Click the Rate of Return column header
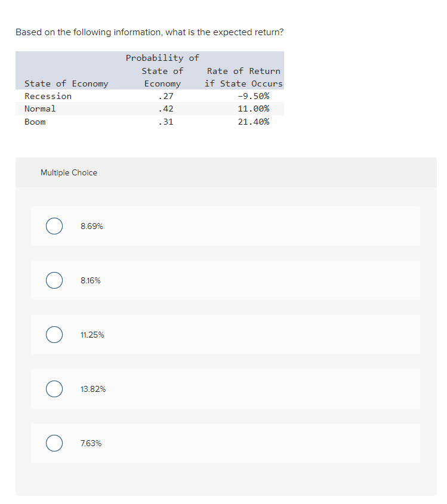447x504 pixels. 243,78
